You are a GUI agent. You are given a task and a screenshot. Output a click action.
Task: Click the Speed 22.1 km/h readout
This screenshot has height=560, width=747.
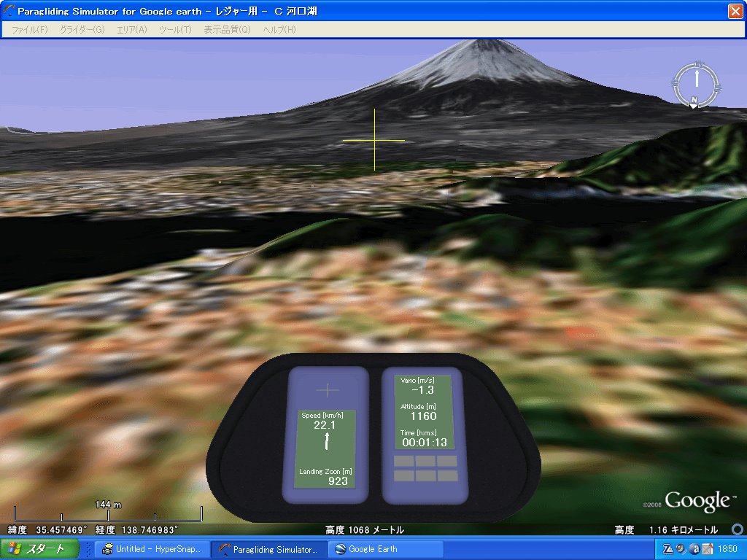point(323,421)
